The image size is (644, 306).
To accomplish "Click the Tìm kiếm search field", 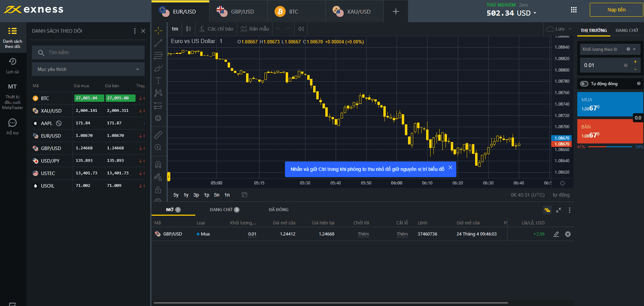I will tap(88, 52).
